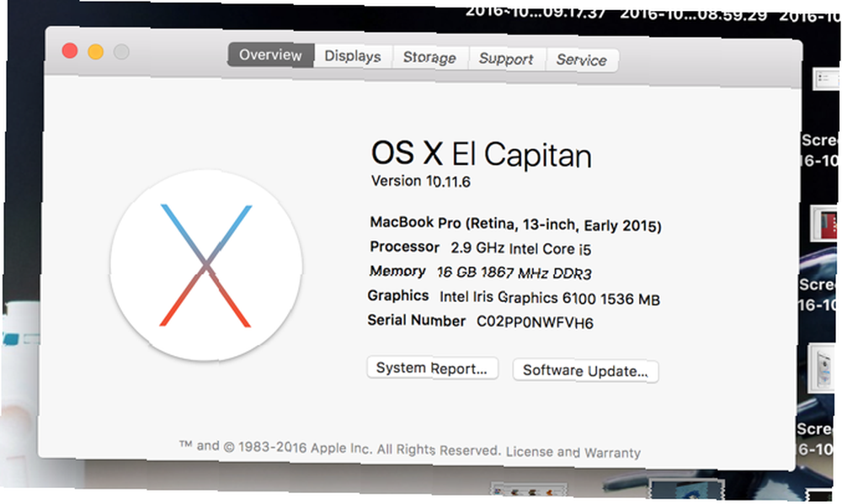Select the Intel Iris Graphics 6100 value

point(549,298)
